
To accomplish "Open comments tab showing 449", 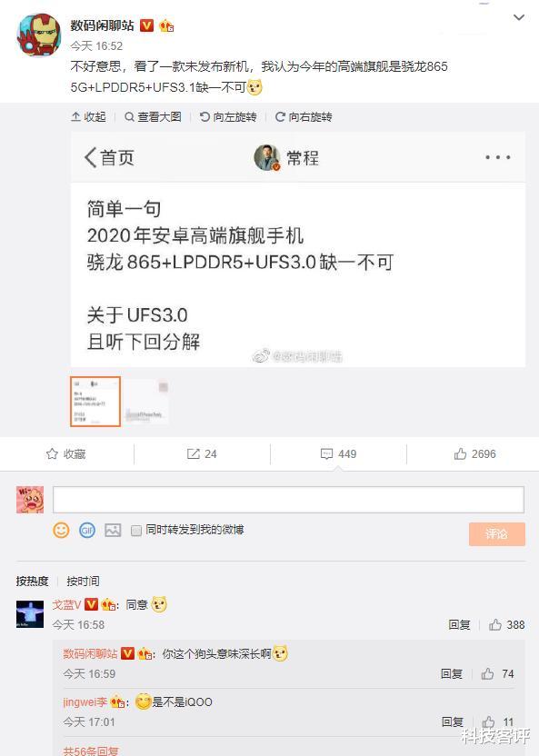I will [338, 454].
